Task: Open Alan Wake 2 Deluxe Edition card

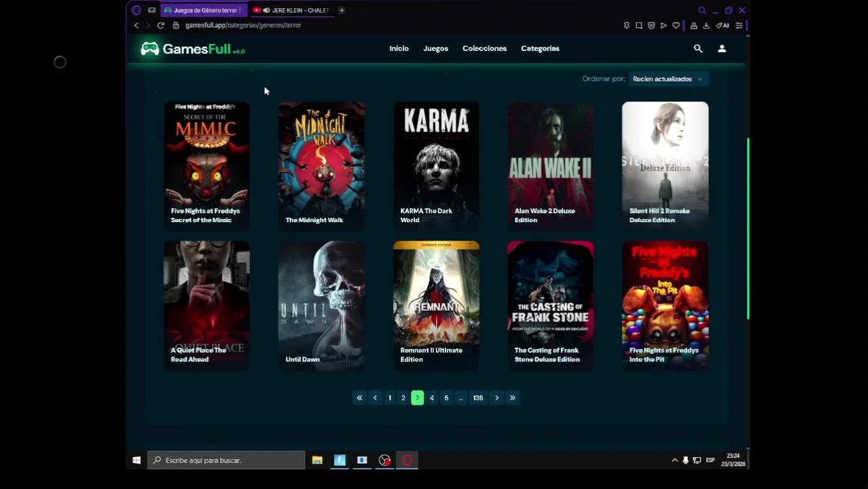Action: click(x=550, y=165)
